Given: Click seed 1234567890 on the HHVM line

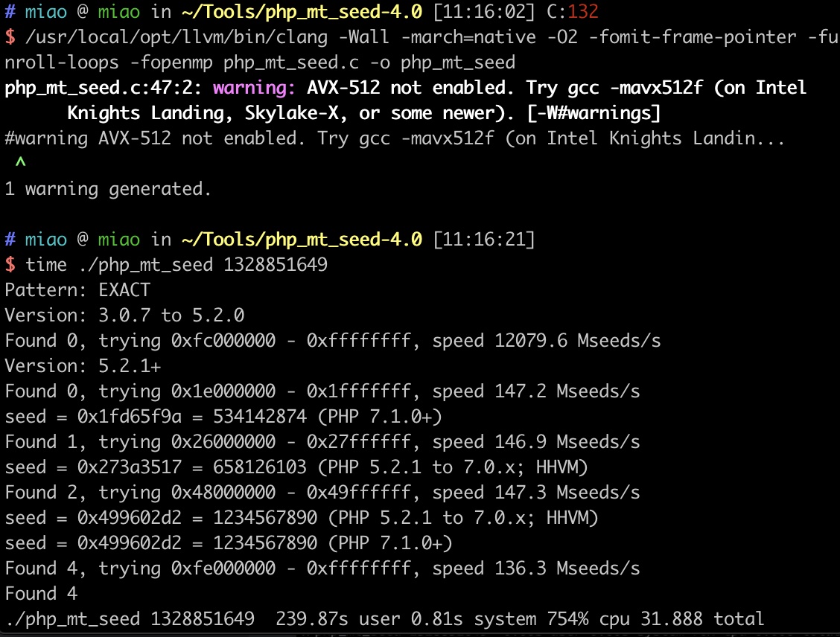Looking at the screenshot, I should [265, 518].
